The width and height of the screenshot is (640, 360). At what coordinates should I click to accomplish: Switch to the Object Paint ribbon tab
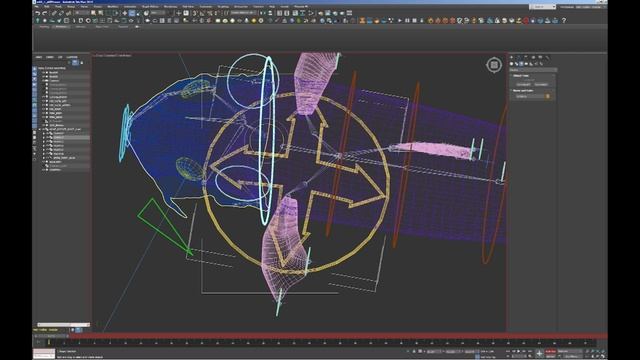[x=102, y=27]
